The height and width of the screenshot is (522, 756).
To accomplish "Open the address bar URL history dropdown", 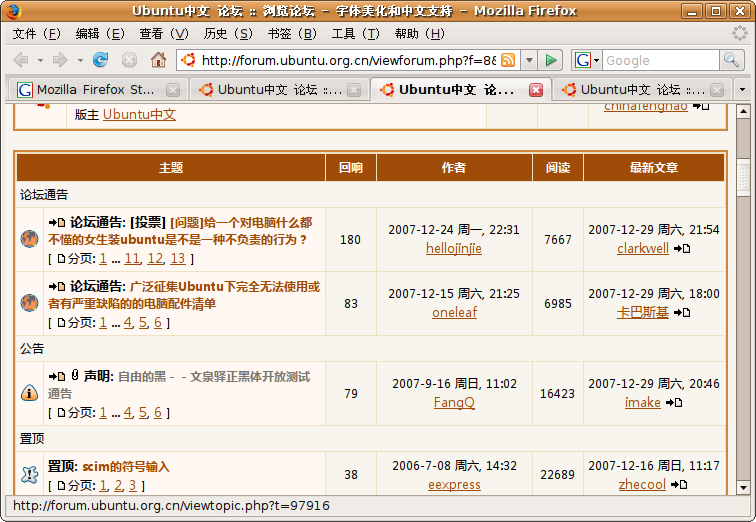I will pos(529,60).
